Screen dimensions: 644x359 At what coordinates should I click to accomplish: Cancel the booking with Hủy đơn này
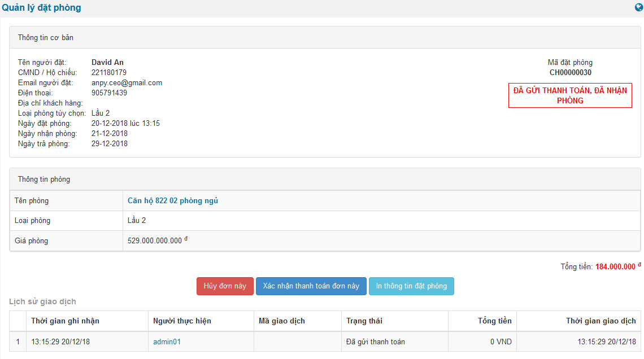click(x=225, y=286)
